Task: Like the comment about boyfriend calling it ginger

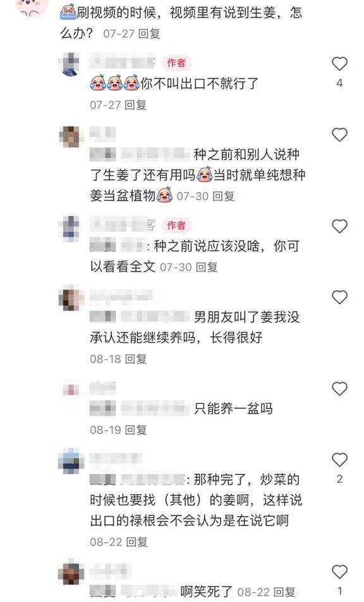Action: click(339, 297)
